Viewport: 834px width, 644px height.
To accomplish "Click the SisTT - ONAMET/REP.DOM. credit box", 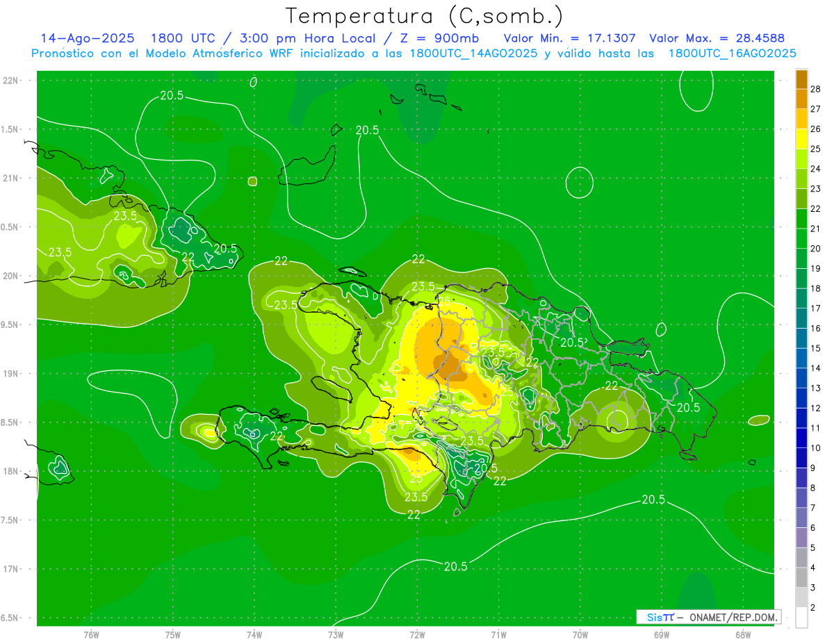I will (x=708, y=617).
